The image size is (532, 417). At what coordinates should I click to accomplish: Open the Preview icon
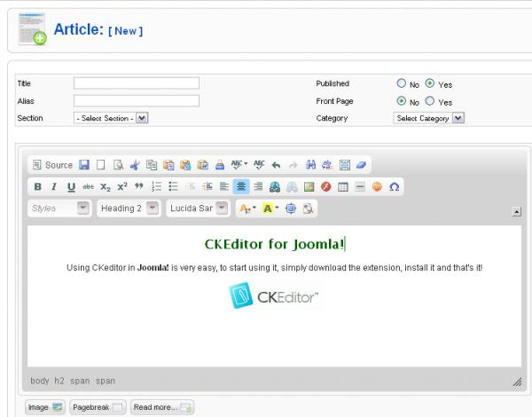tap(118, 165)
